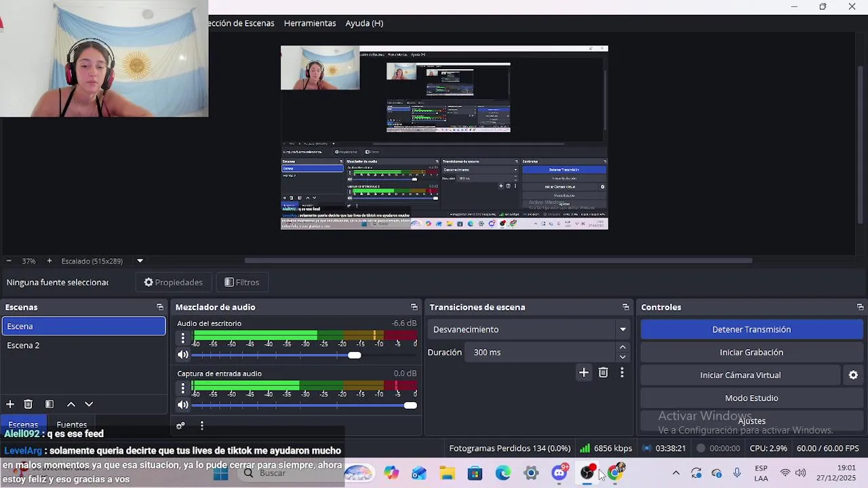The image size is (868, 488).
Task: Open the Audio del escritorio three-dot options
Action: (x=182, y=338)
